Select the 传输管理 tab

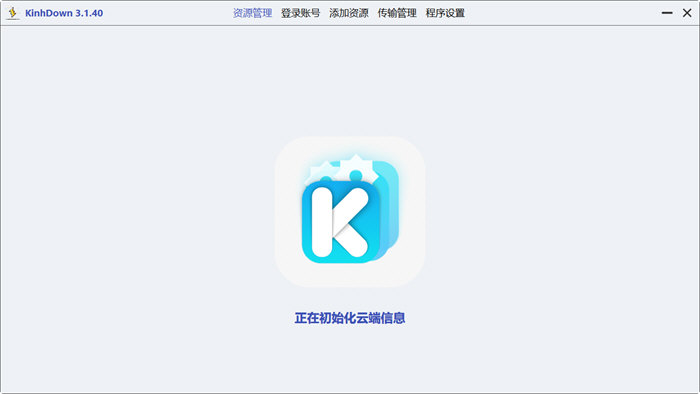coord(397,13)
